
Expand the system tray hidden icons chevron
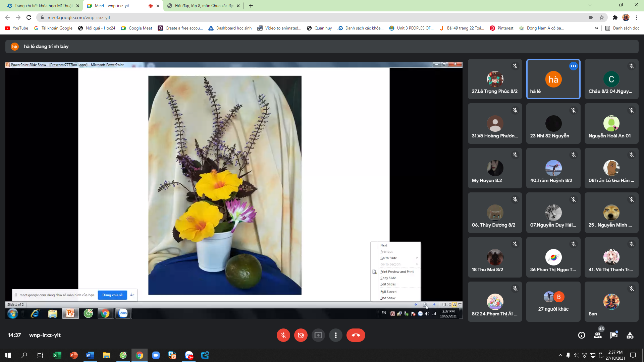pyautogui.click(x=560, y=355)
